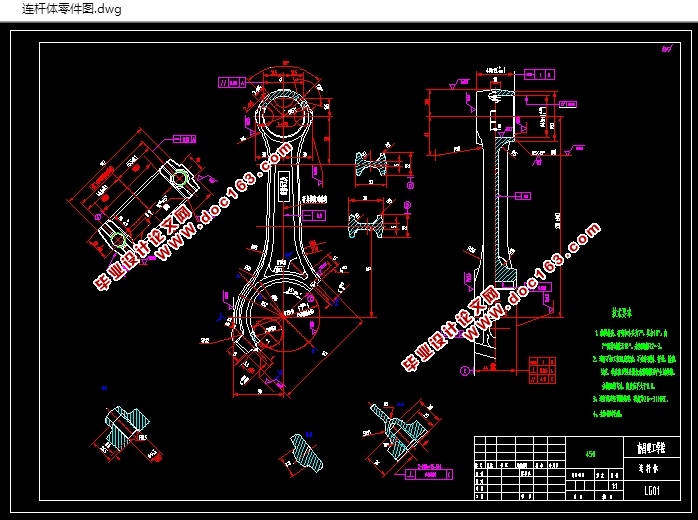Click the lower green bolt hole circle

118,239
